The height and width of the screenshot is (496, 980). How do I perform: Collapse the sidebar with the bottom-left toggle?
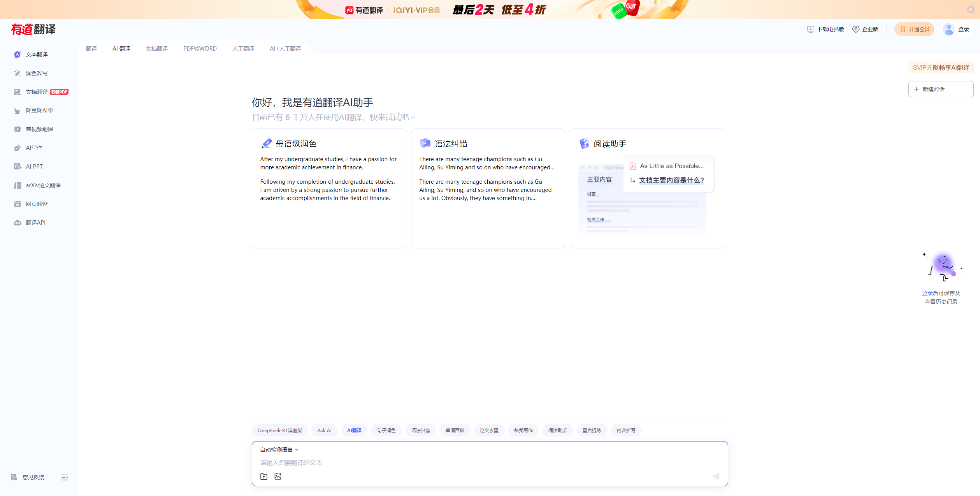(65, 477)
